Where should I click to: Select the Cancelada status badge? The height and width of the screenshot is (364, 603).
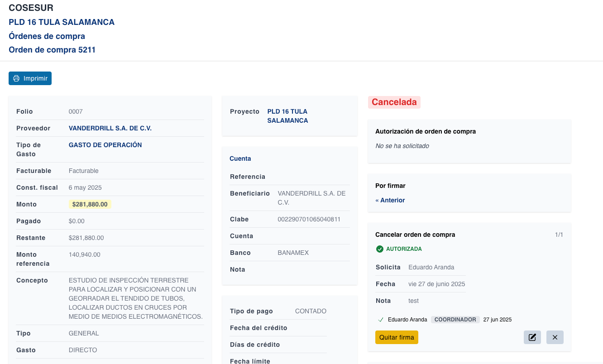coord(393,102)
